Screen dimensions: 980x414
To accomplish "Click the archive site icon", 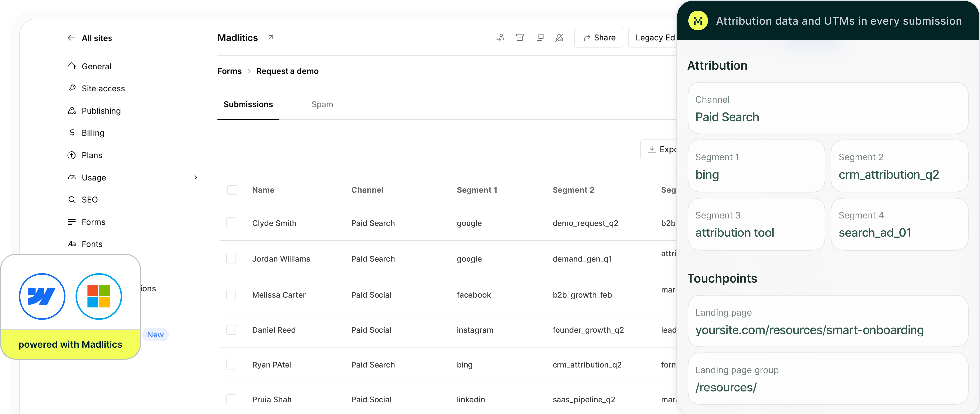I will tap(520, 37).
